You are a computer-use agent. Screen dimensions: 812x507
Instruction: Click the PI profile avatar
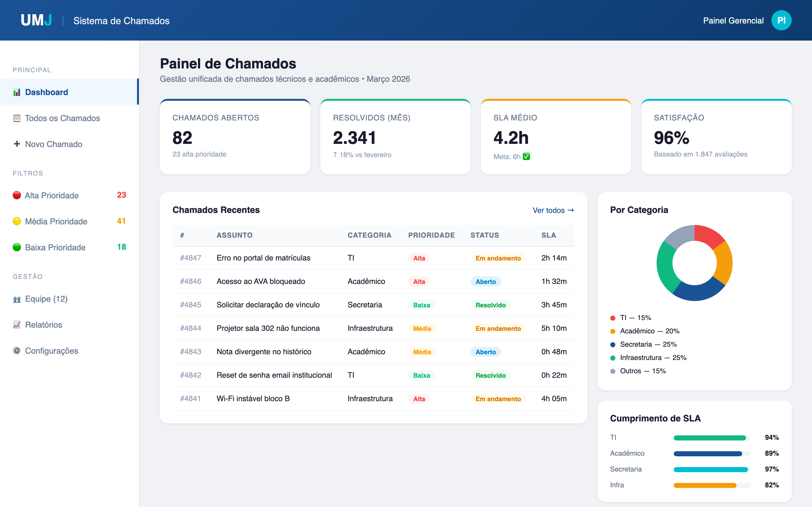tap(782, 20)
